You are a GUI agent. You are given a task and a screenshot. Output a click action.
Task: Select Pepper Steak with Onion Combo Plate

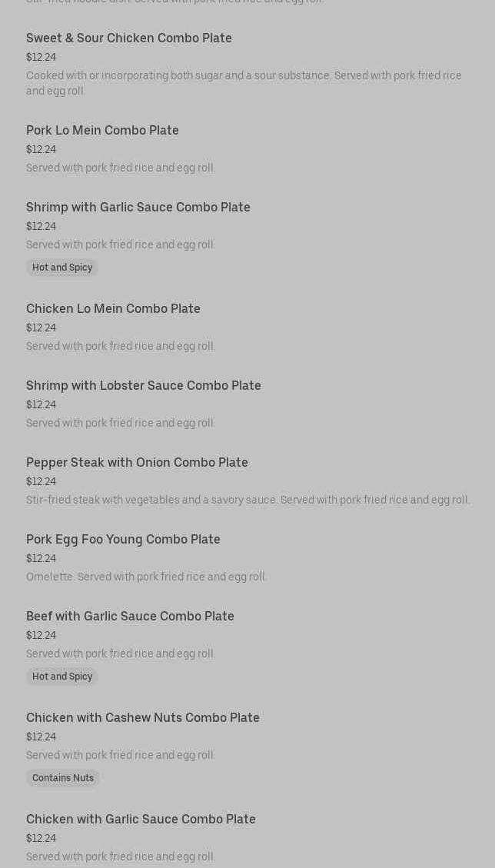[x=137, y=462]
